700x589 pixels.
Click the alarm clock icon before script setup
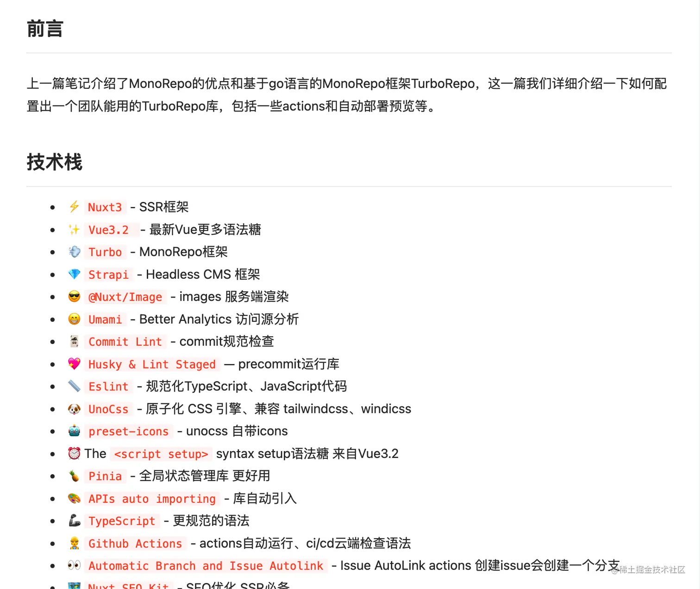74,453
